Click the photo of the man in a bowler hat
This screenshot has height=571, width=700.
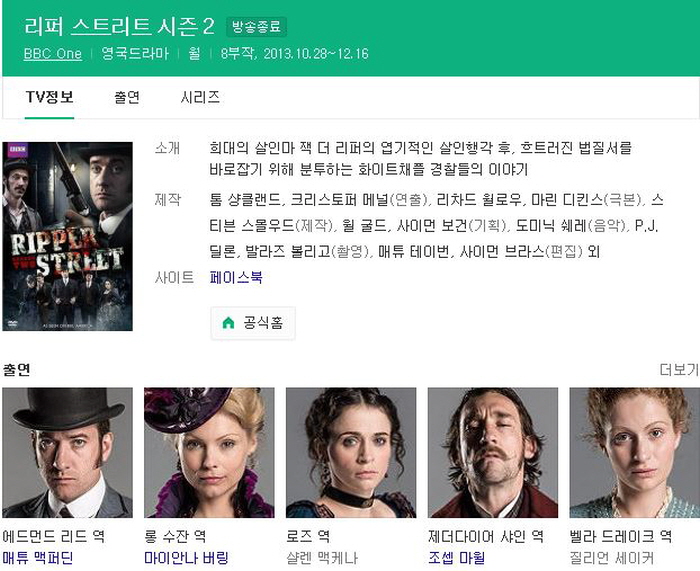coord(67,452)
